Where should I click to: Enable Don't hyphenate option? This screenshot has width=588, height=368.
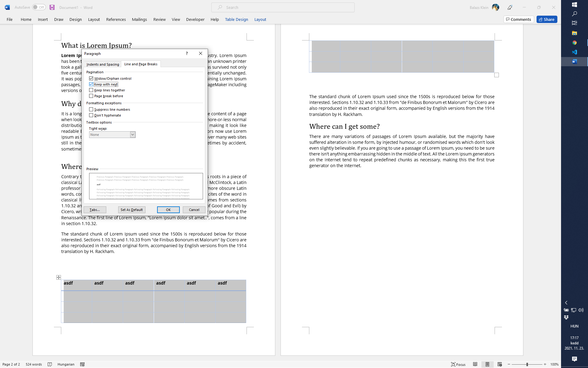tap(91, 115)
